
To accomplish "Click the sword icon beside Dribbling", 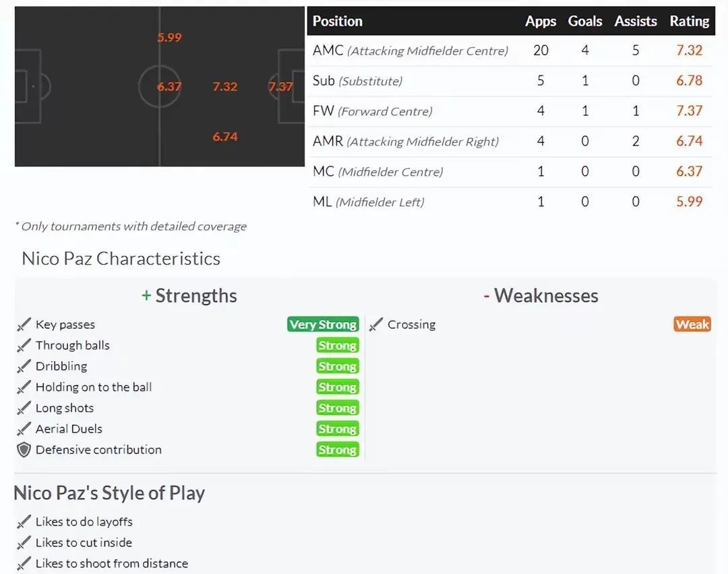I will [24, 366].
